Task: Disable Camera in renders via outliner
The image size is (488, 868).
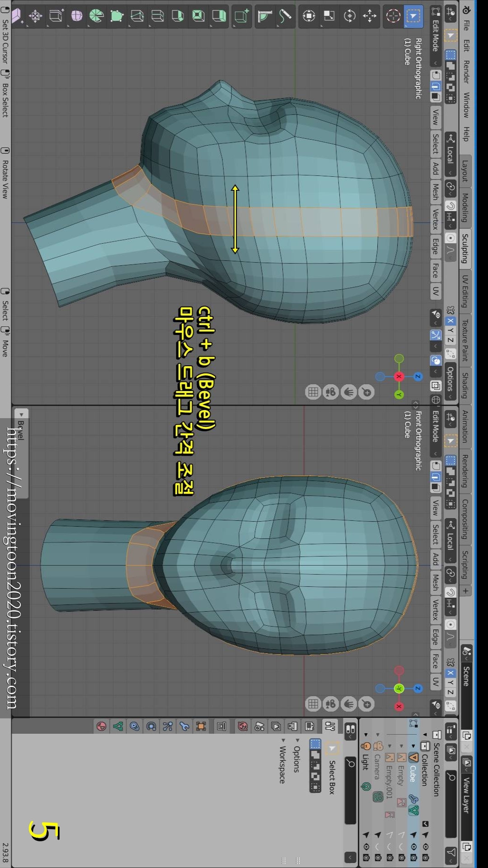Action: [x=378, y=857]
